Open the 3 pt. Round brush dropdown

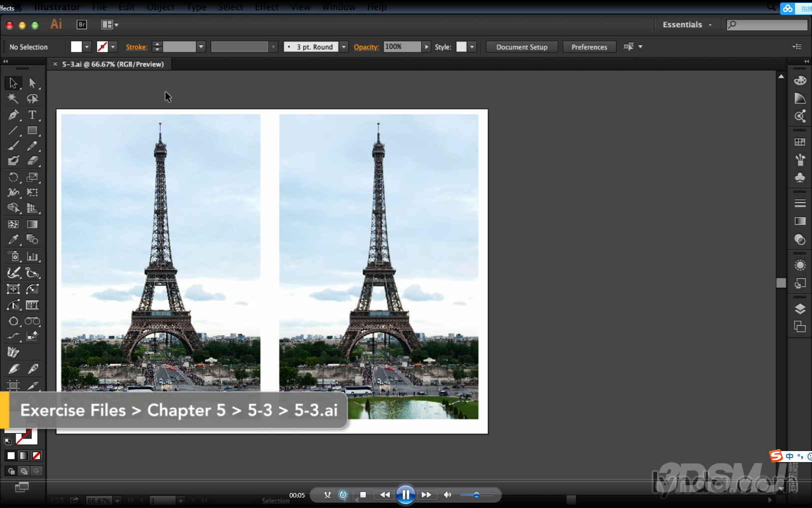(344, 47)
